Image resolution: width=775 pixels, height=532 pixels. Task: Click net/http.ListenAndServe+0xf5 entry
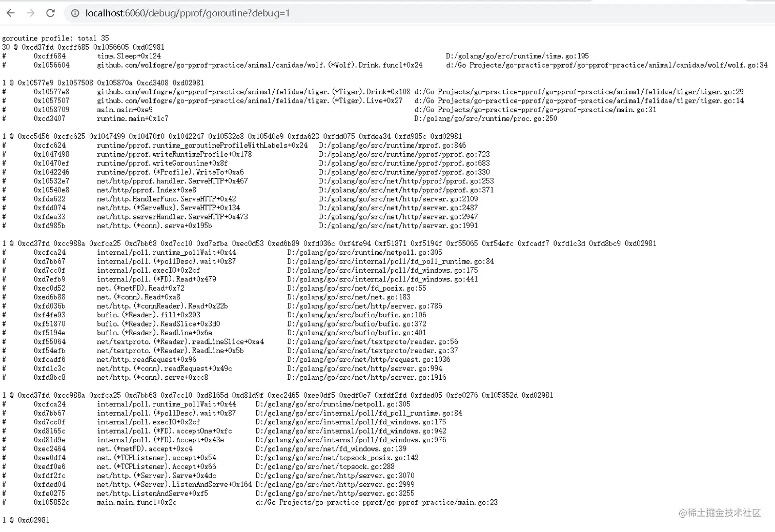(152, 494)
